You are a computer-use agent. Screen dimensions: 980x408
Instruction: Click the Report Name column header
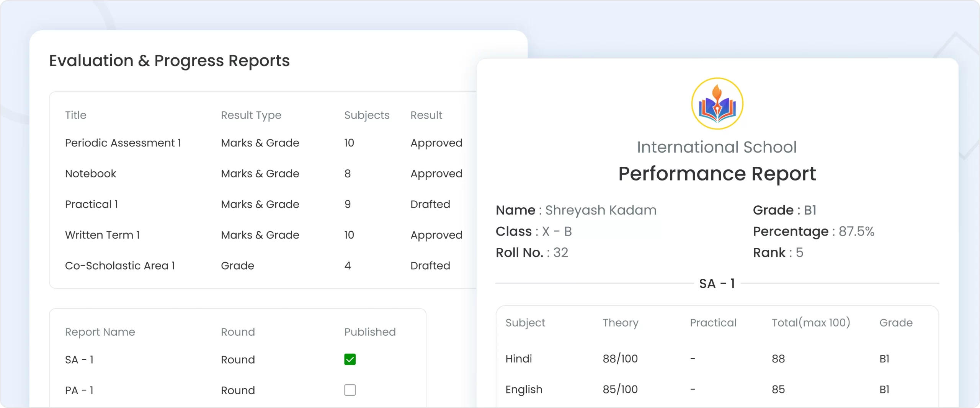(x=100, y=332)
